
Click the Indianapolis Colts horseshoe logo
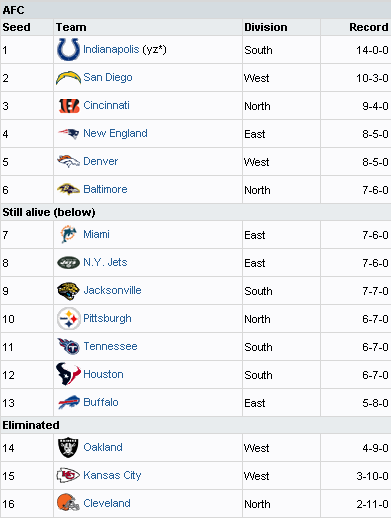(x=68, y=49)
